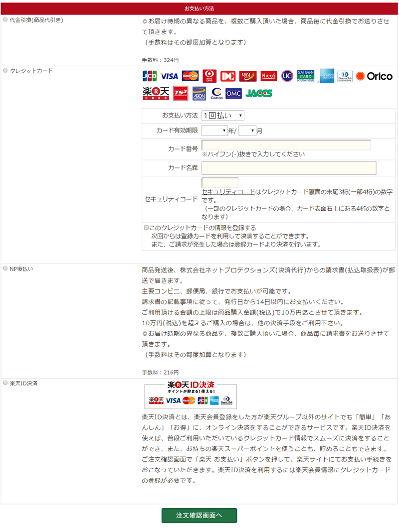399x532 pixels.
Task: Open the card expiry month (月) dropdown
Action: tap(247, 131)
